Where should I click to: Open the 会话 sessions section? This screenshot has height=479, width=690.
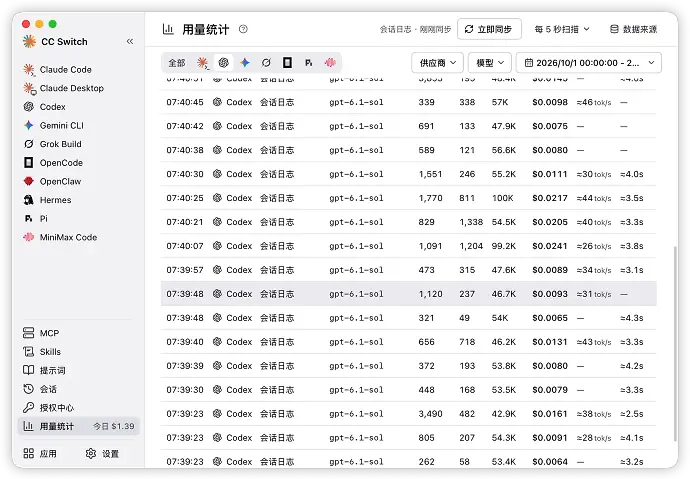point(40,389)
